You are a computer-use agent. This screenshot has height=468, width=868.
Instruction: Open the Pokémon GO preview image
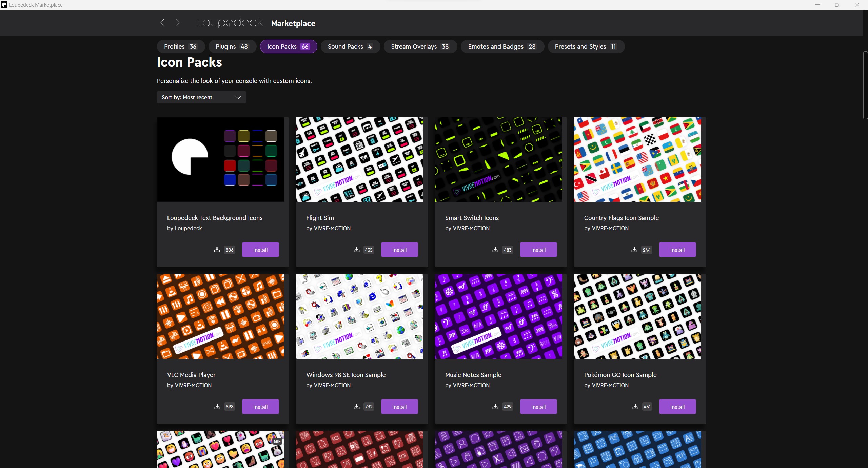click(x=637, y=316)
